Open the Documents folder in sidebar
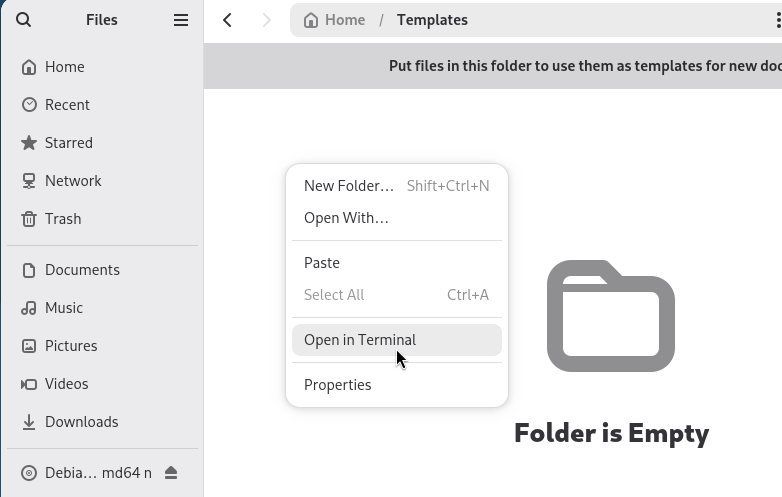 point(82,270)
